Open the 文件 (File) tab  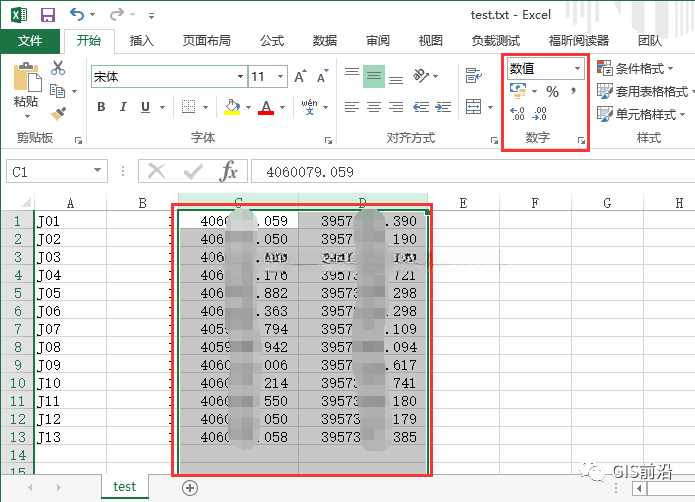tap(30, 41)
